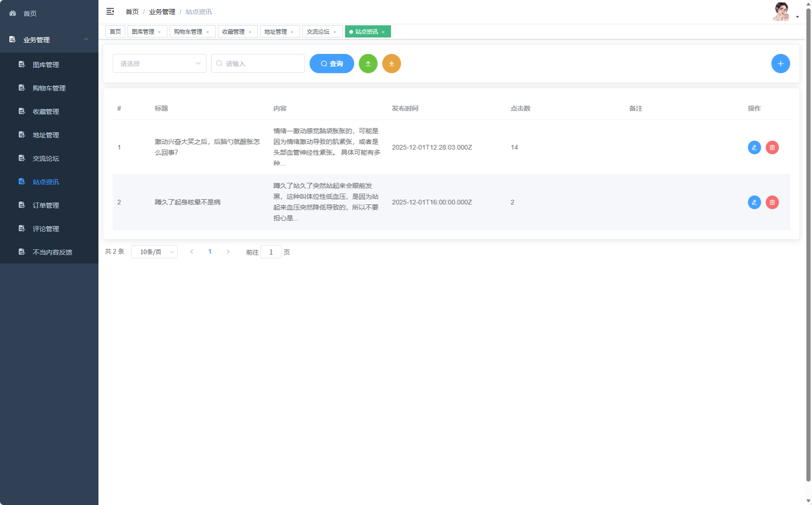Click the 请输入 search input field

click(258, 63)
